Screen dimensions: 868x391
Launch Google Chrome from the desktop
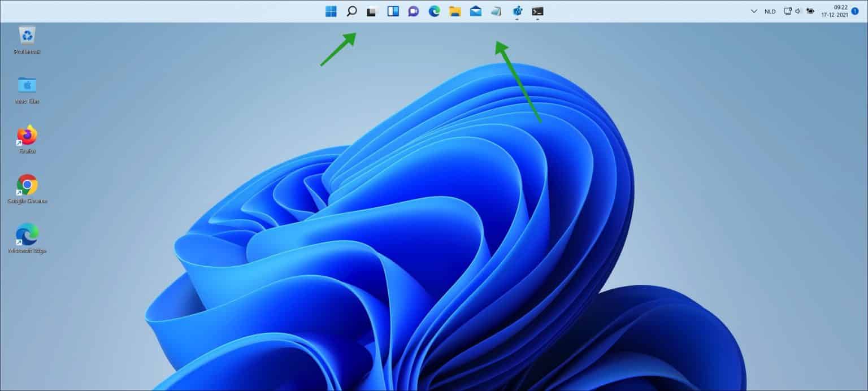coord(26,185)
